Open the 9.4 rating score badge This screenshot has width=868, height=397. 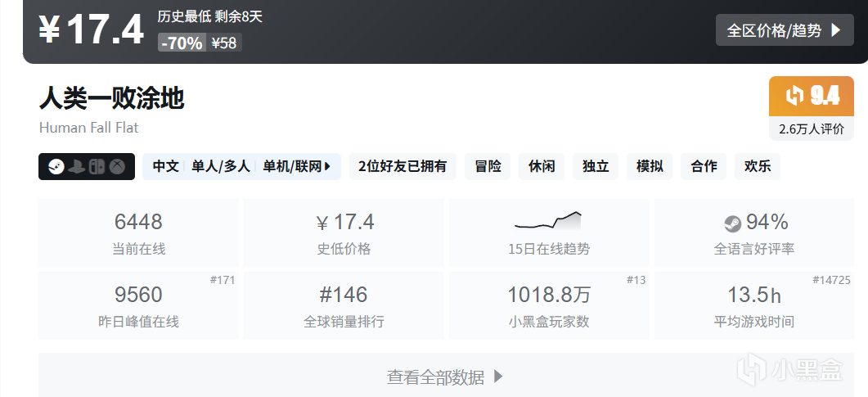pyautogui.click(x=812, y=97)
